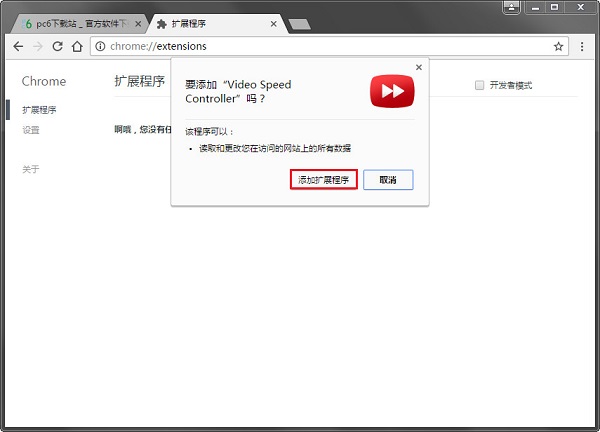Click the permission text 读取和更改您在访问的网站上的所有数据

coord(275,148)
